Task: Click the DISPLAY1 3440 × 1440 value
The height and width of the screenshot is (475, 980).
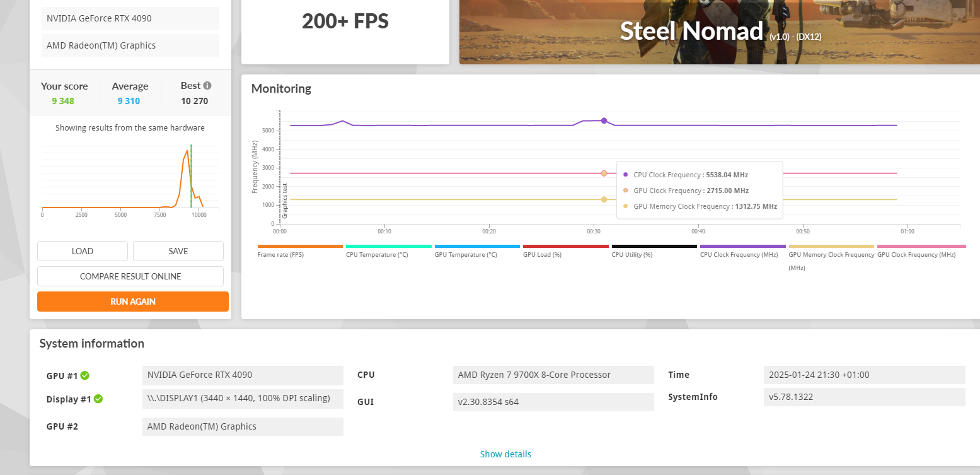Action: 243,398
